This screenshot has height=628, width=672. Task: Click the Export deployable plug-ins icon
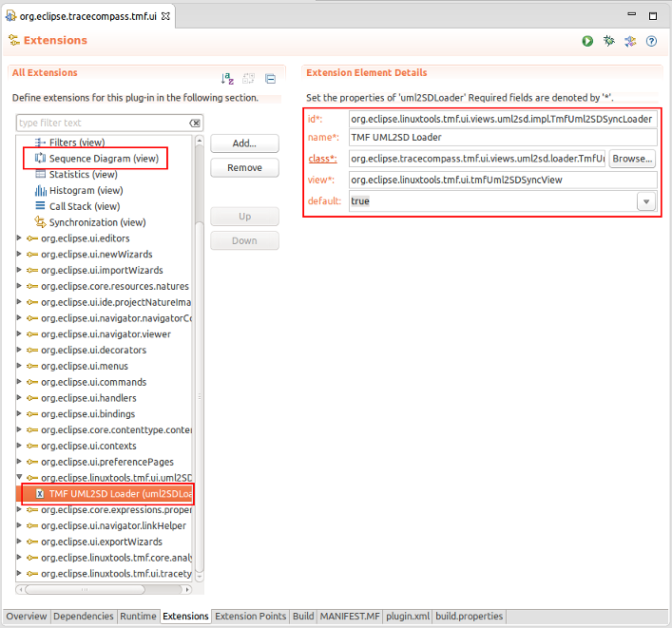[x=630, y=41]
